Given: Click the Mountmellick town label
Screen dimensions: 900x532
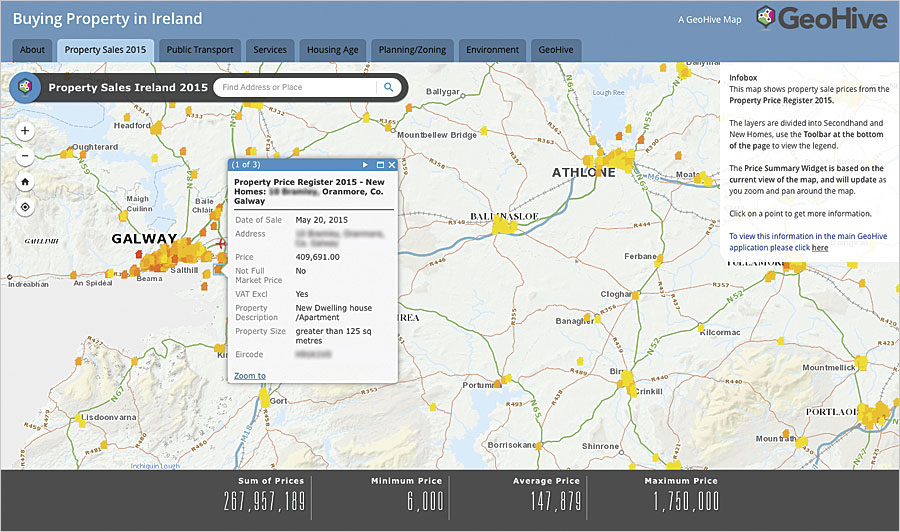Looking at the screenshot, I should click(x=828, y=367).
